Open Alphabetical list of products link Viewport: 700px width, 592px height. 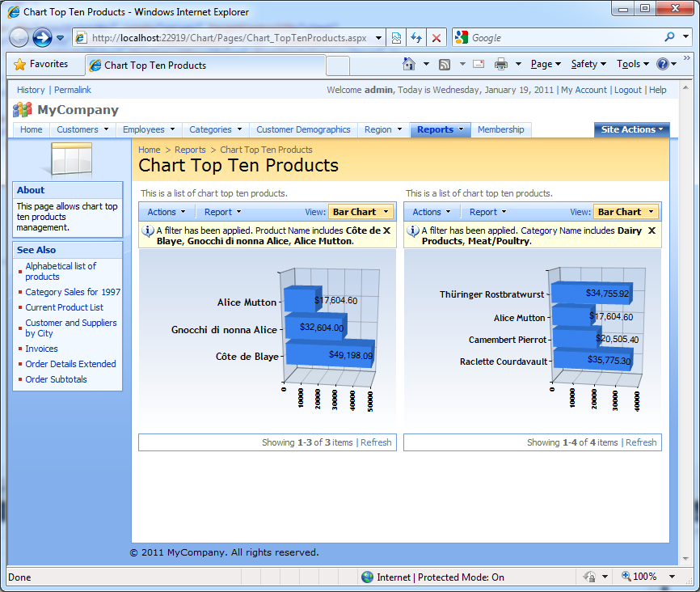coord(61,271)
